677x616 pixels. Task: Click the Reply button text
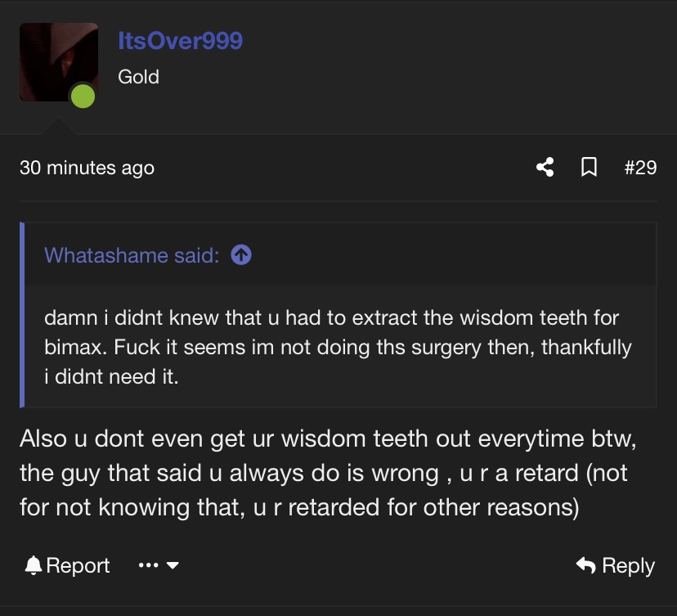pos(628,565)
